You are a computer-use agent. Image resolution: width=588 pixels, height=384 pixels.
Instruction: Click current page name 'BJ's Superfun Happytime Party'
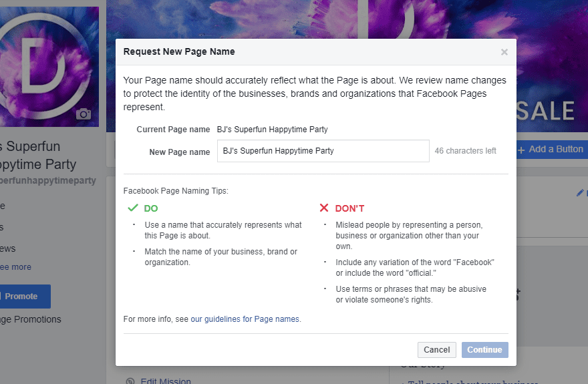[x=272, y=130]
